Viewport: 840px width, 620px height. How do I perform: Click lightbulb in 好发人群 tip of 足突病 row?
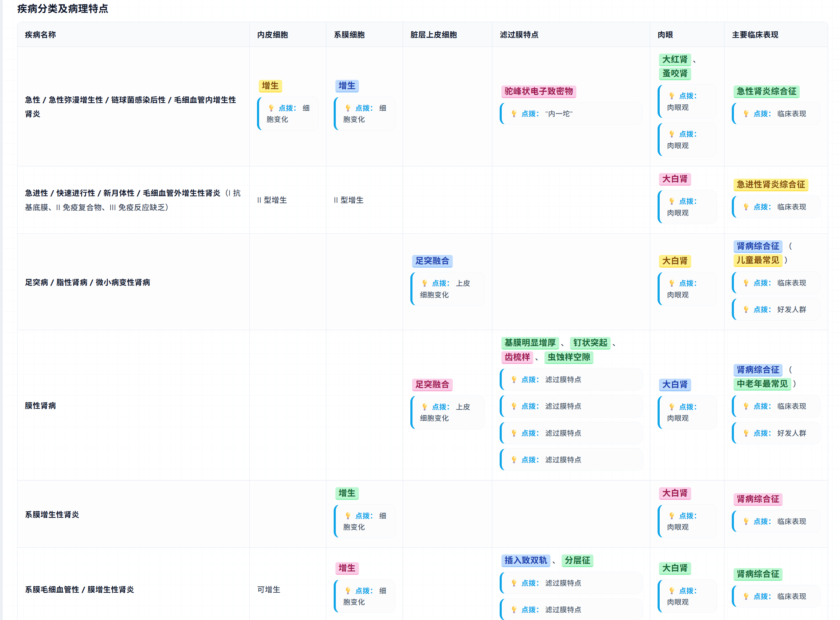(746, 310)
